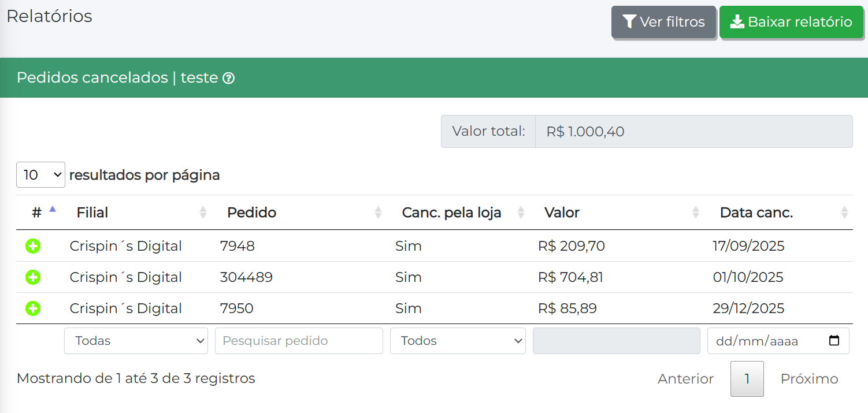Screen dimensions: 868x413
Task: Focus the Pesquisar pedido search field
Action: click(299, 341)
